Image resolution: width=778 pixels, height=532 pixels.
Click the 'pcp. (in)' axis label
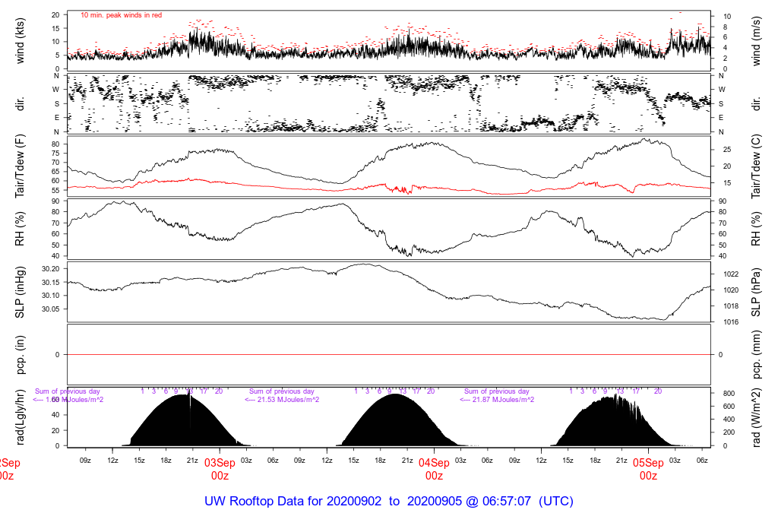tap(19, 355)
